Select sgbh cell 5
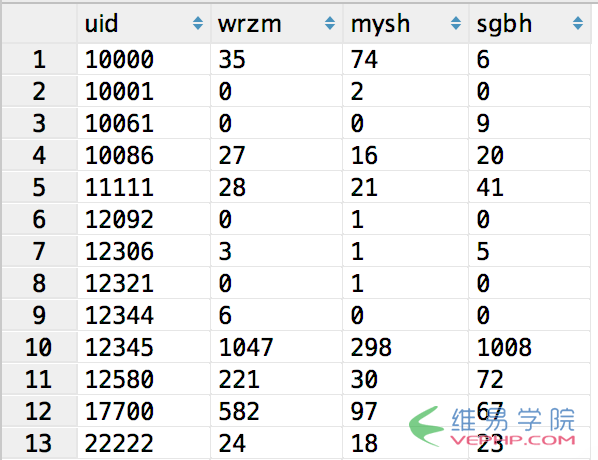This screenshot has height=460, width=598. [530, 251]
